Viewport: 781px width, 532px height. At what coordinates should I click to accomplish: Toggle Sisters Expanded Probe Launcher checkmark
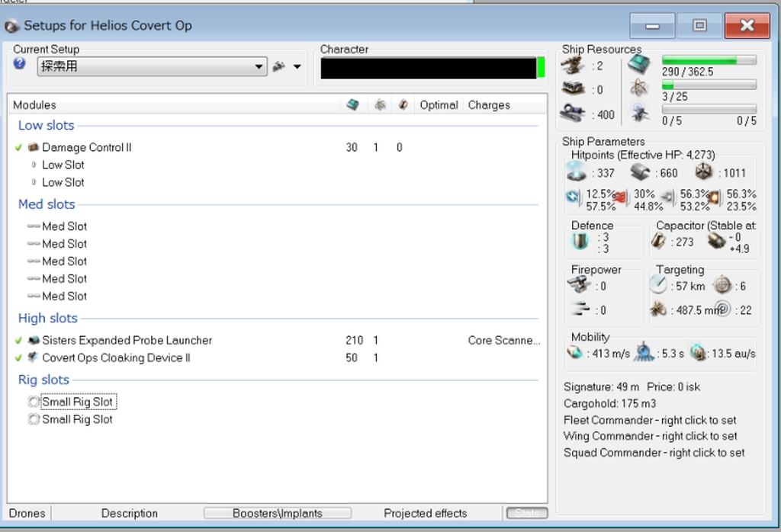click(x=18, y=341)
